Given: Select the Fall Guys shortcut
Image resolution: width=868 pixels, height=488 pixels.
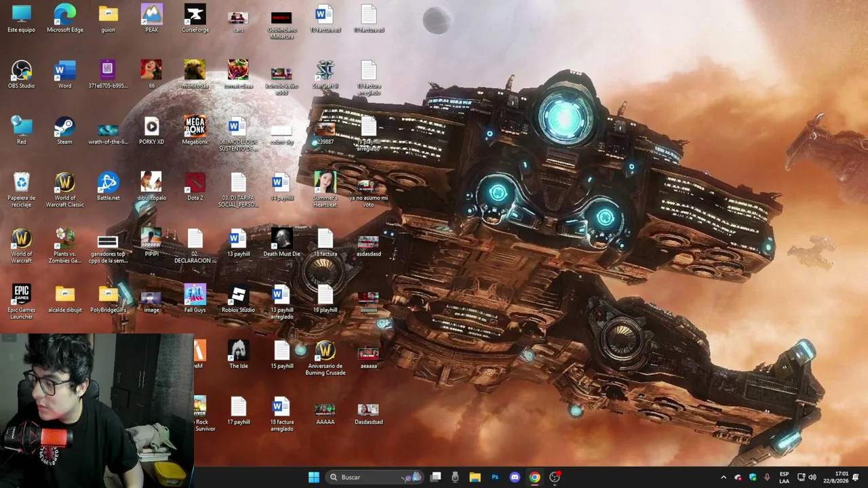Looking at the screenshot, I should click(195, 299).
